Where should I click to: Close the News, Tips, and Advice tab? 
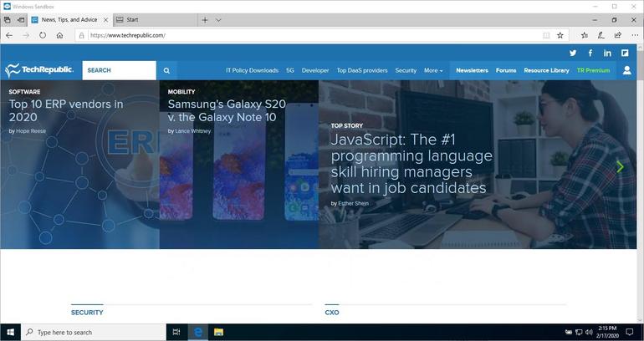(x=106, y=20)
